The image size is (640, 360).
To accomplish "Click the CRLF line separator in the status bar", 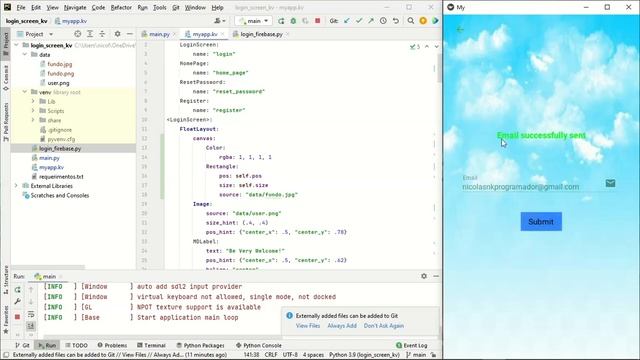I will (271, 355).
